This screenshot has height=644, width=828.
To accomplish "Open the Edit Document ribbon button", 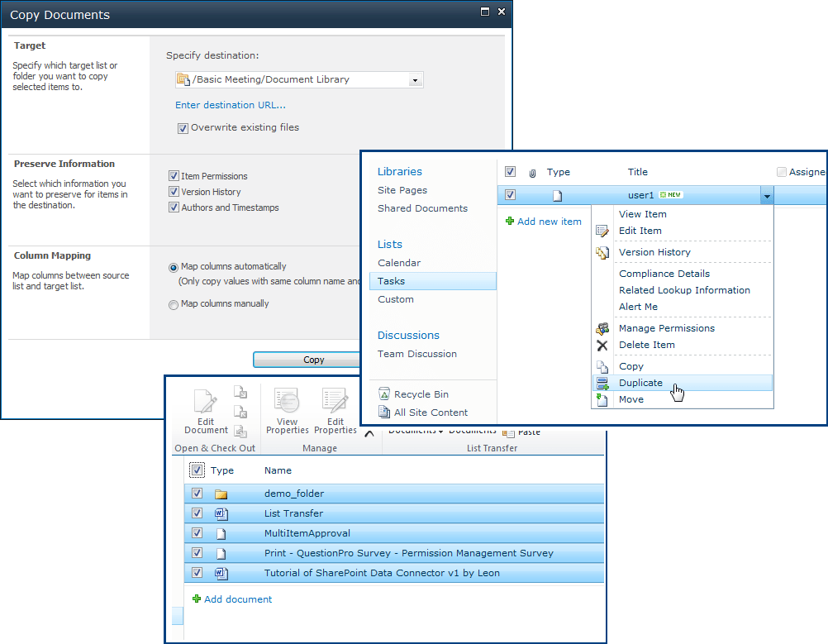I will pos(206,412).
